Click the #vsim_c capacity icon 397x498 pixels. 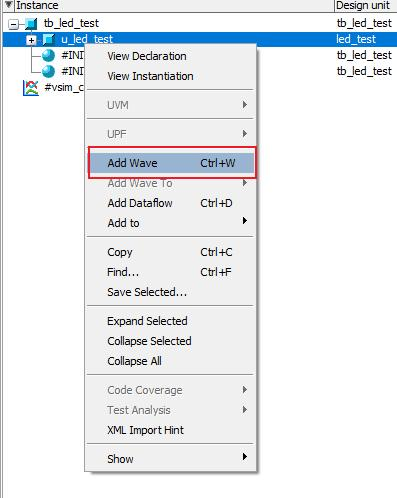pyautogui.click(x=31, y=88)
